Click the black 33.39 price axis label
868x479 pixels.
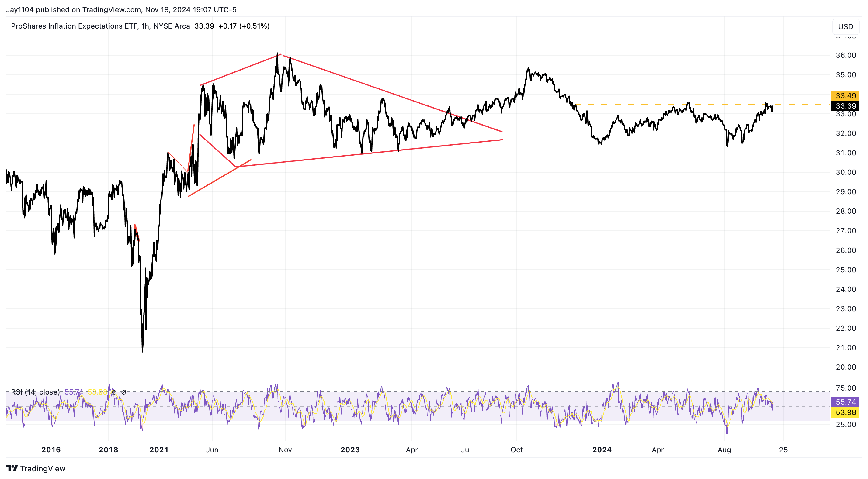coord(845,106)
